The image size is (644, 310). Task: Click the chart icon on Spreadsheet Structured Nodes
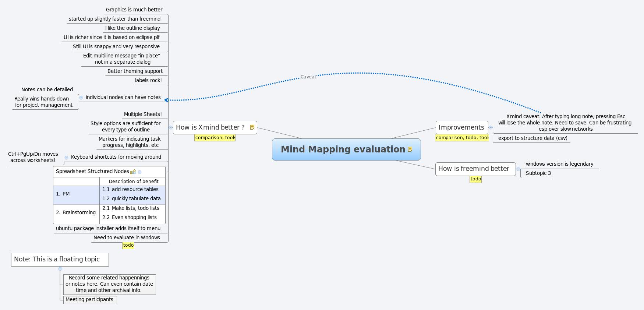tap(133, 172)
